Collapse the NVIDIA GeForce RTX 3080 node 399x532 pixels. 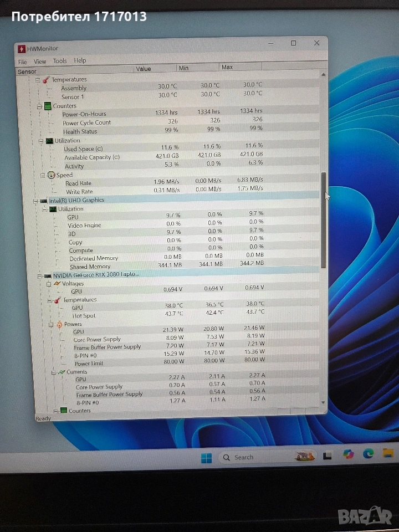point(39,275)
